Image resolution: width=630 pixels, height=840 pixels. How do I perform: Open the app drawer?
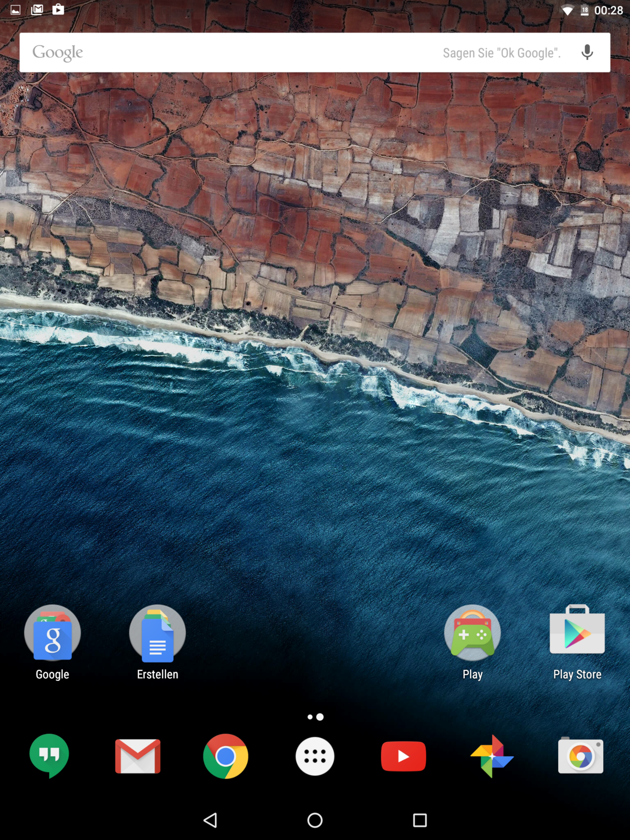(315, 756)
